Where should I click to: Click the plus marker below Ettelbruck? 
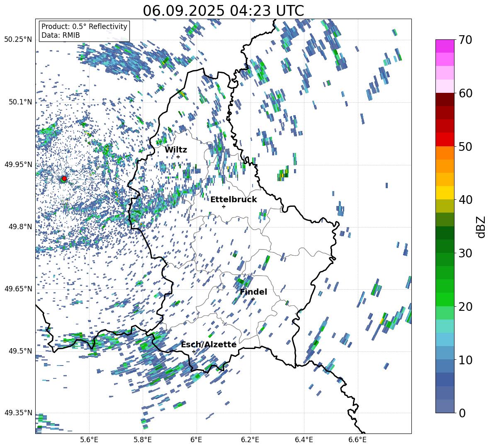pos(224,206)
